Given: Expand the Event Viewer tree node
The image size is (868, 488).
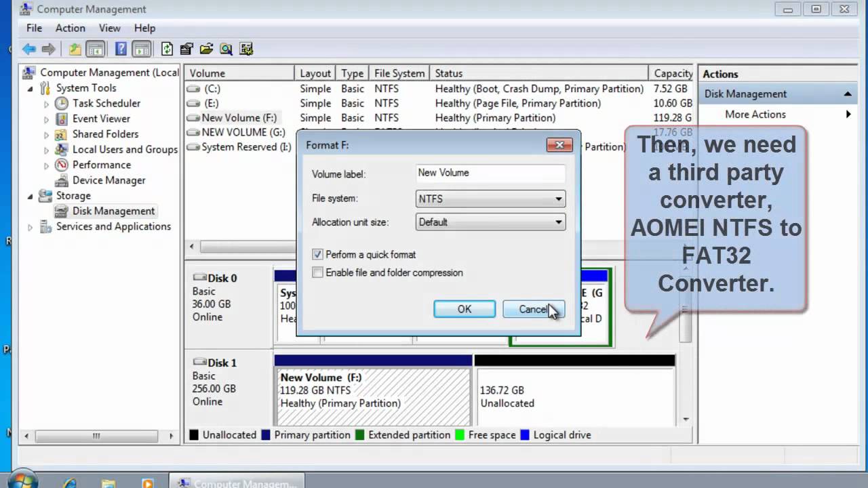Looking at the screenshot, I should tap(46, 119).
